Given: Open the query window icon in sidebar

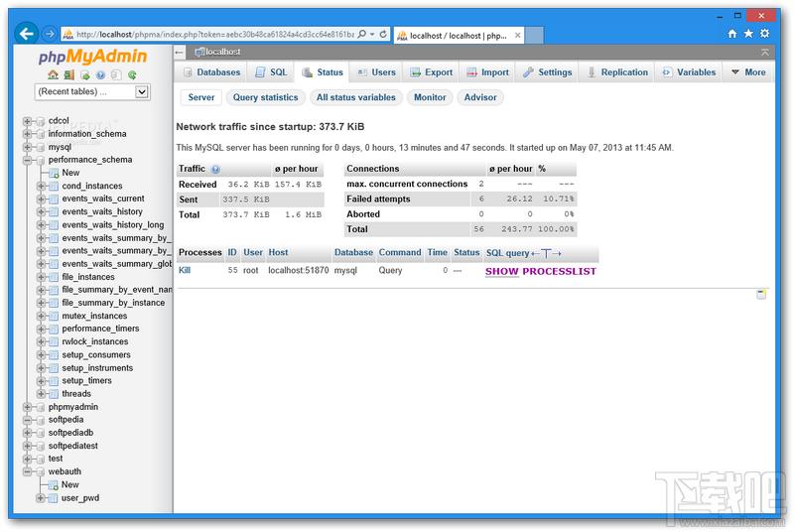Looking at the screenshot, I should pos(84,74).
